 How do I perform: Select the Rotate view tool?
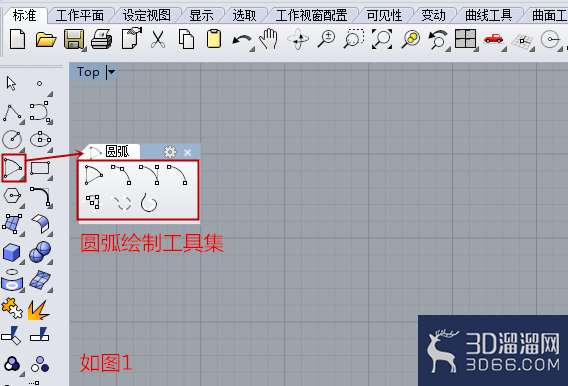[x=298, y=39]
